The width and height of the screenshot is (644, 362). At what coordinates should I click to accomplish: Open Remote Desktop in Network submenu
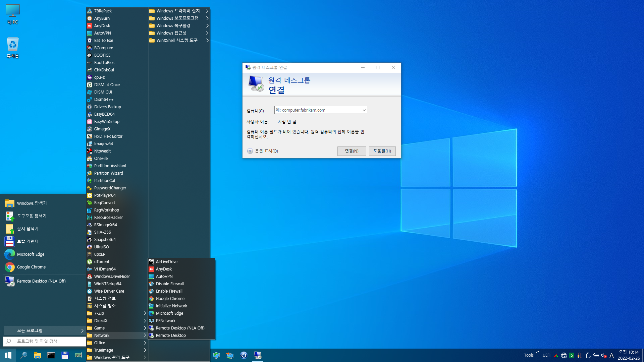tap(181, 336)
